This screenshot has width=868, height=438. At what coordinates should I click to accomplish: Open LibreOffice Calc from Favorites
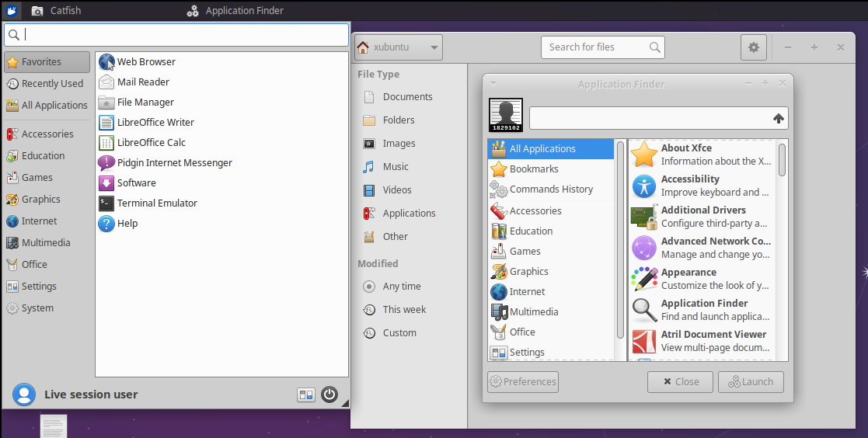[151, 143]
